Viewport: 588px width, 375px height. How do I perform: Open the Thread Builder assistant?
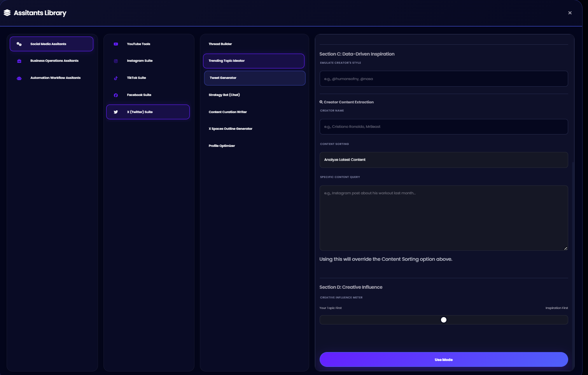pyautogui.click(x=220, y=44)
